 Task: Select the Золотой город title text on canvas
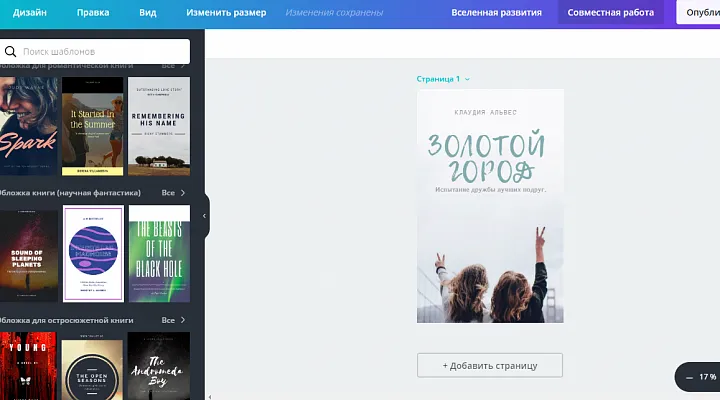coord(489,157)
